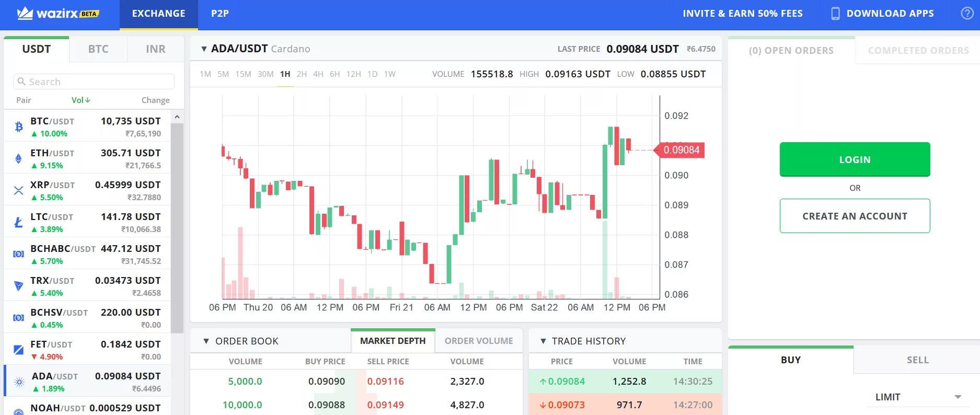Switch to the EXCHANGE tab
Screen dimensions: 980x415
tap(159, 14)
